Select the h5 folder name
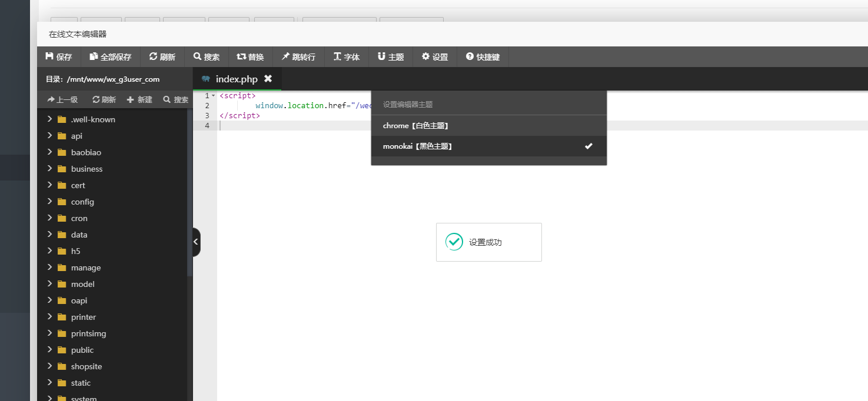The image size is (868, 401). pyautogui.click(x=75, y=251)
